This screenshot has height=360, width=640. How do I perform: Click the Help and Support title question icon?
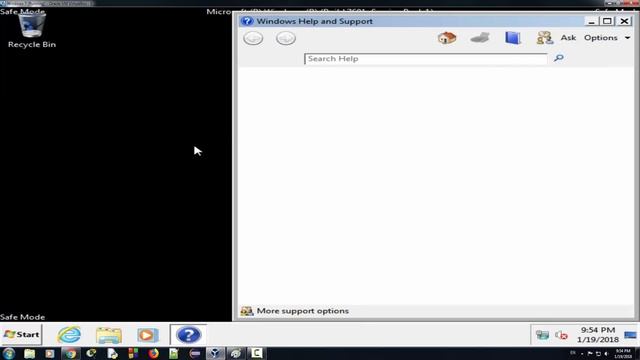247,21
